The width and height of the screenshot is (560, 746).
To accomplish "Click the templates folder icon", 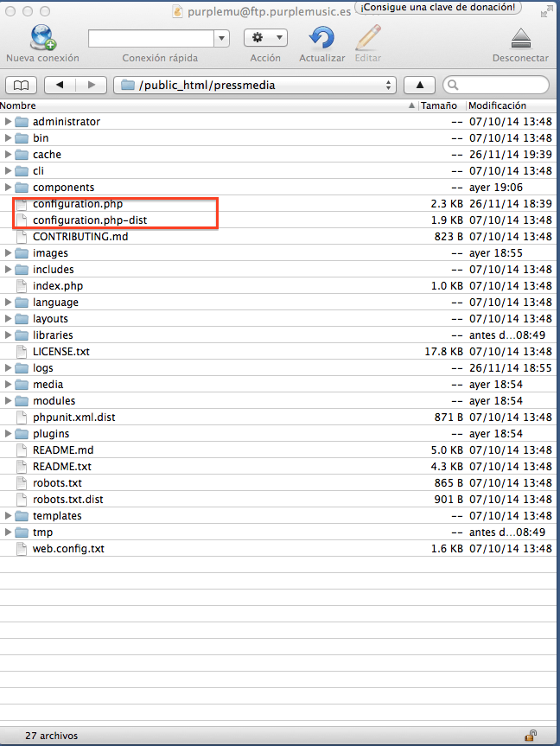I will coord(22,516).
